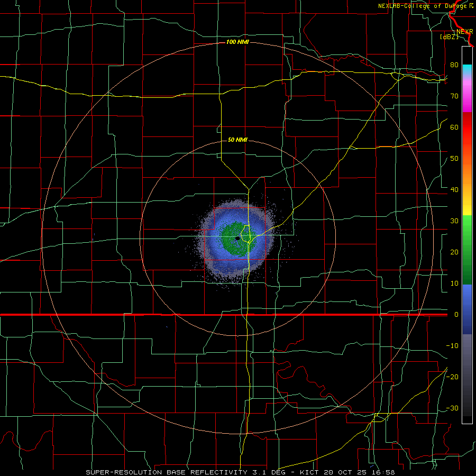476x476 pixels.
Task: Click the green segment of the color bar
Action: 467,250
